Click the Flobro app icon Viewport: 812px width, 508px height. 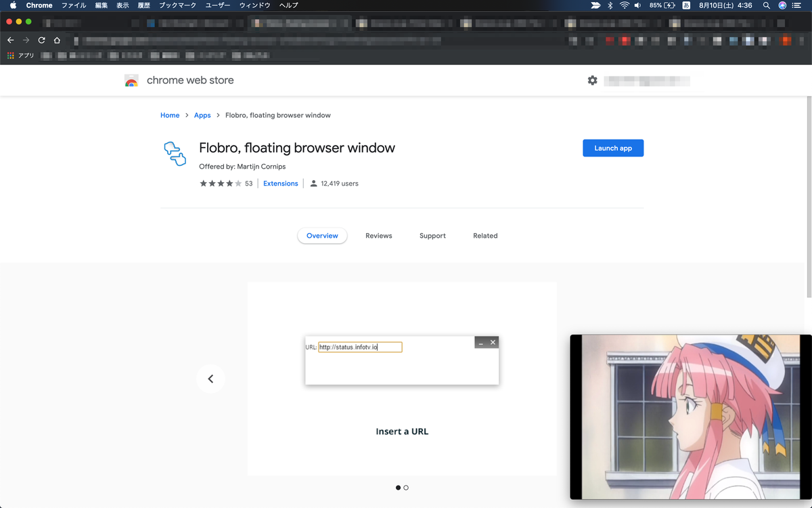[x=175, y=154]
